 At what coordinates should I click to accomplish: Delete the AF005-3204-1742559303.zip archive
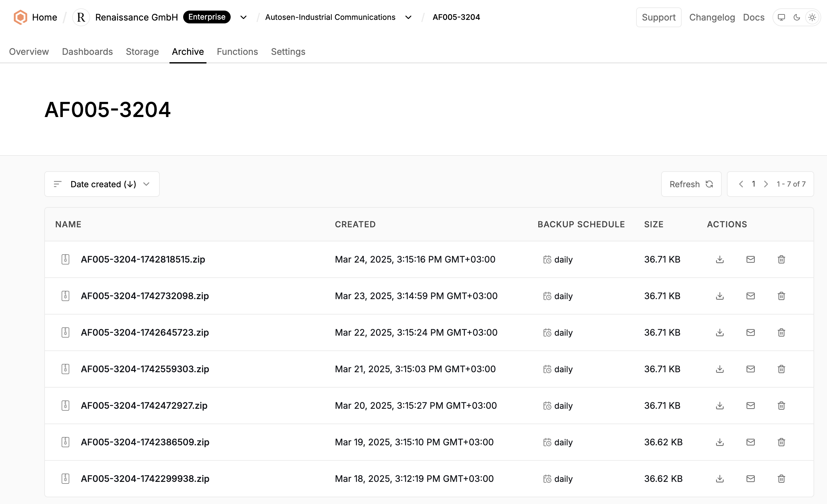click(x=781, y=369)
